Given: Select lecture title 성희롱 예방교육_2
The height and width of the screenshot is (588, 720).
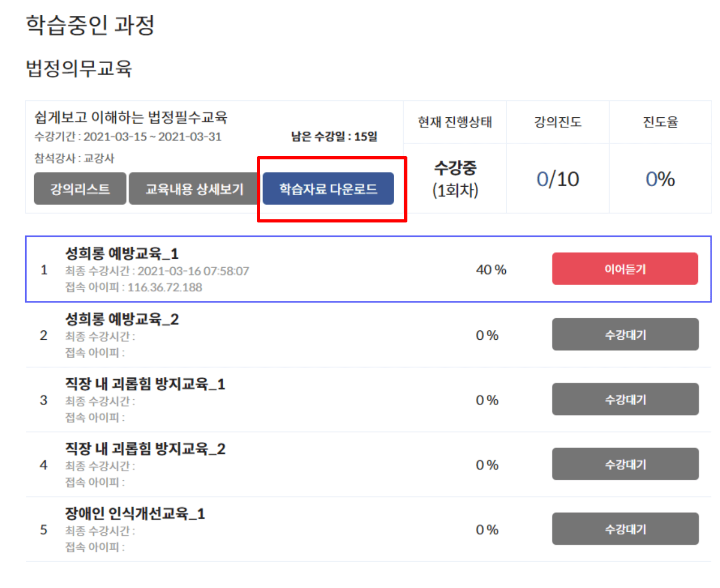Looking at the screenshot, I should [122, 318].
